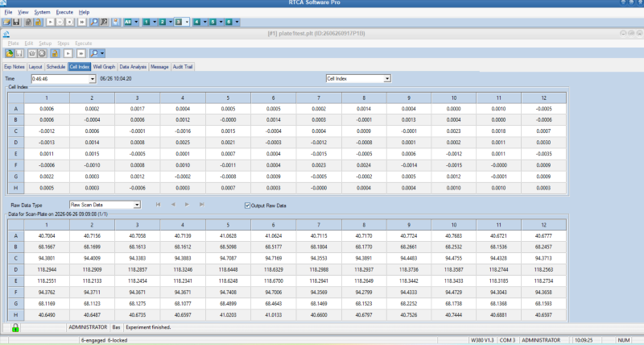Expand the station 2 dropdown arrow
The image size is (644, 345).
pyautogui.click(x=171, y=23)
